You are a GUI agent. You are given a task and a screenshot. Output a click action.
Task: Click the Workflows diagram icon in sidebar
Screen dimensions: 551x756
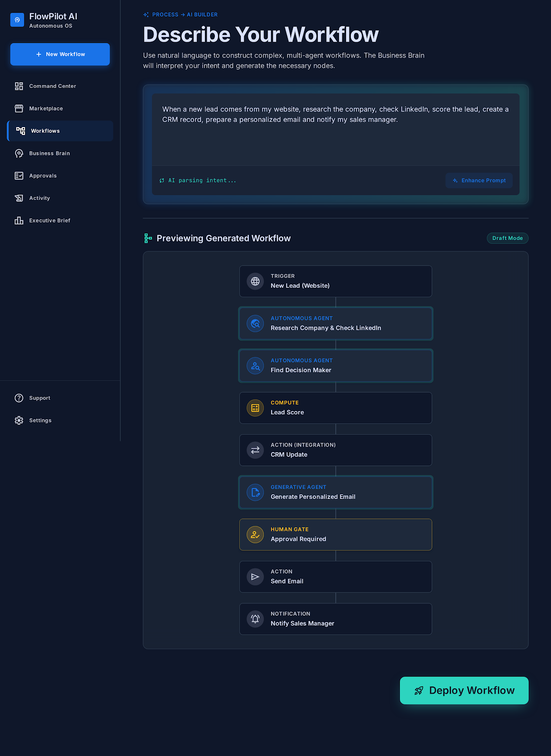pyautogui.click(x=21, y=131)
